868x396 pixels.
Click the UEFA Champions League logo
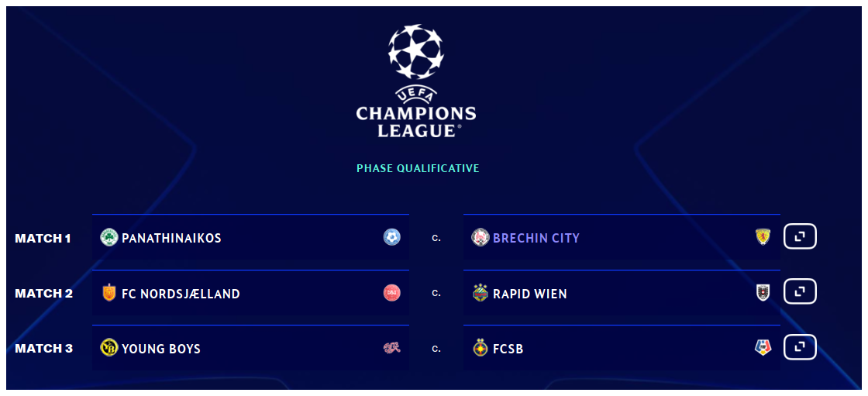415,81
